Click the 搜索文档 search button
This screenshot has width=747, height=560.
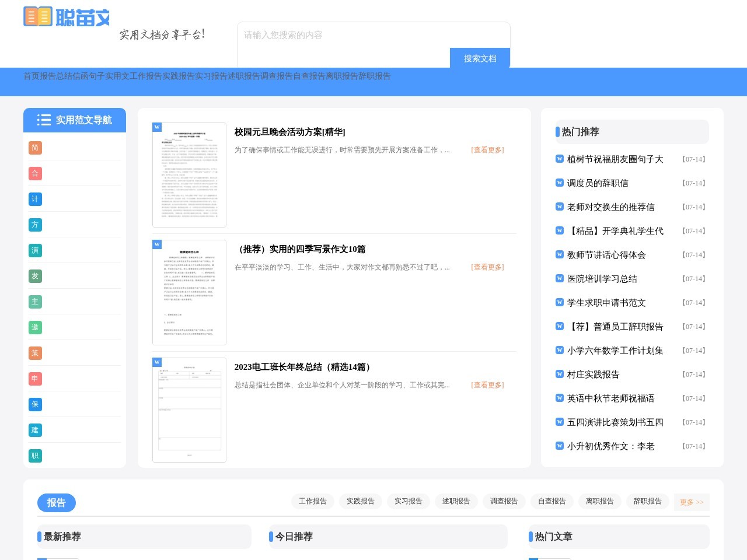(x=480, y=58)
